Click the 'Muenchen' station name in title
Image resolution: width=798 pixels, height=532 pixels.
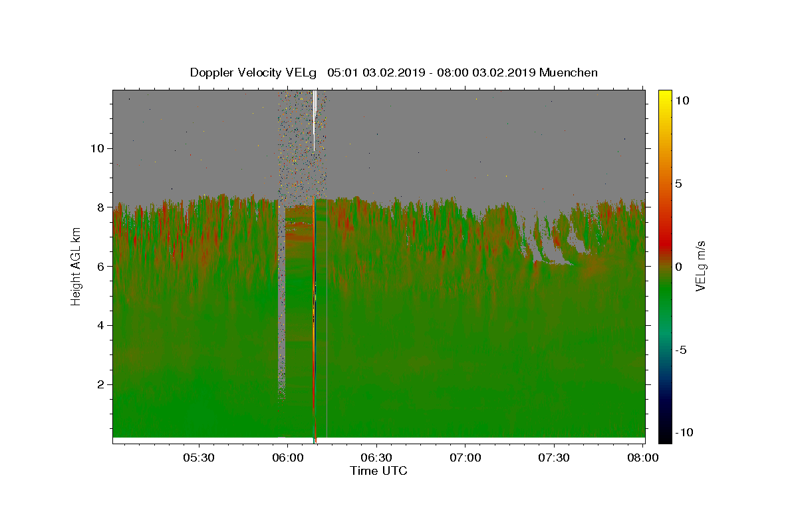tap(569, 72)
